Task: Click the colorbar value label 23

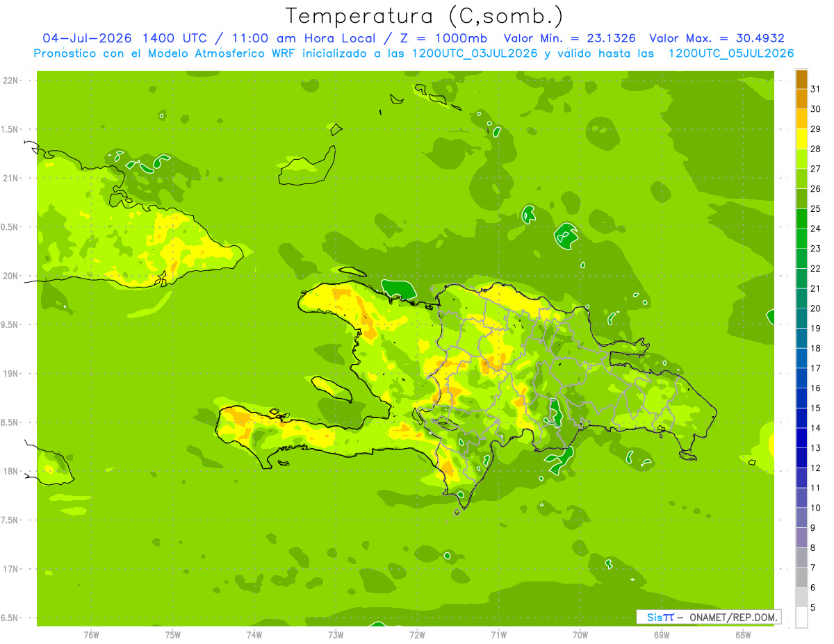Action: (x=815, y=249)
